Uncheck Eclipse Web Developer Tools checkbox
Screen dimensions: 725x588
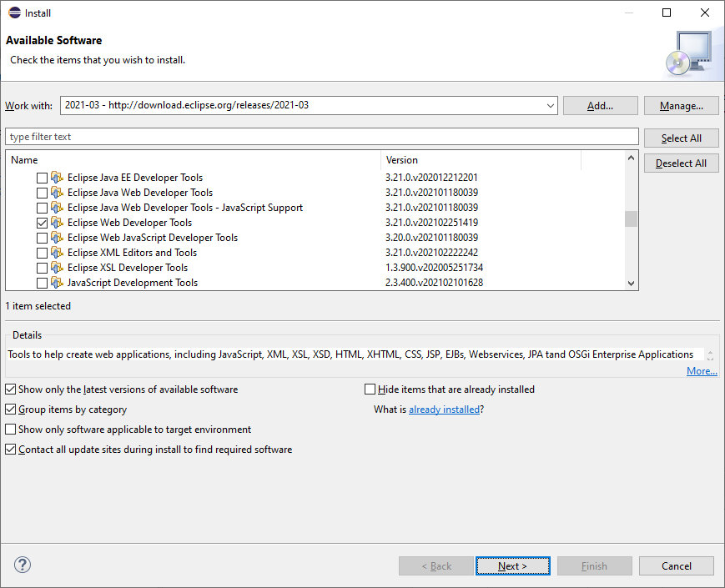tap(42, 223)
